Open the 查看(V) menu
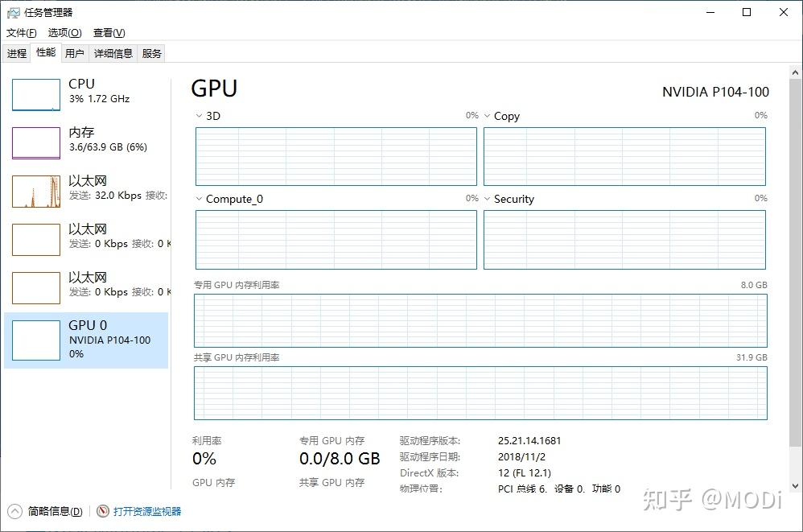The image size is (803, 532). tap(109, 33)
